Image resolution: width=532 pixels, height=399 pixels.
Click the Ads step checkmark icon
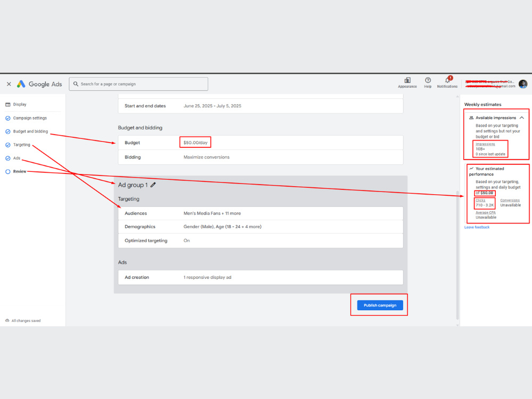click(8, 159)
